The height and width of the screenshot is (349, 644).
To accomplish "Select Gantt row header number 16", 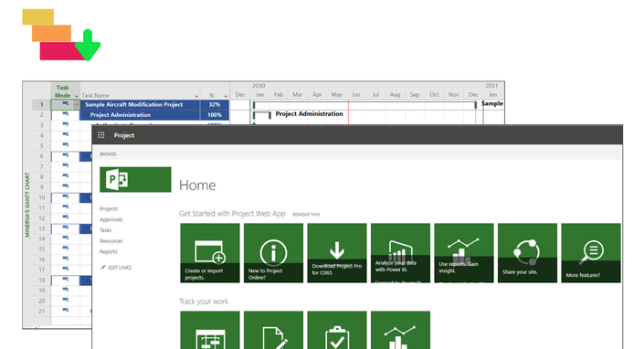I will pos(41,259).
